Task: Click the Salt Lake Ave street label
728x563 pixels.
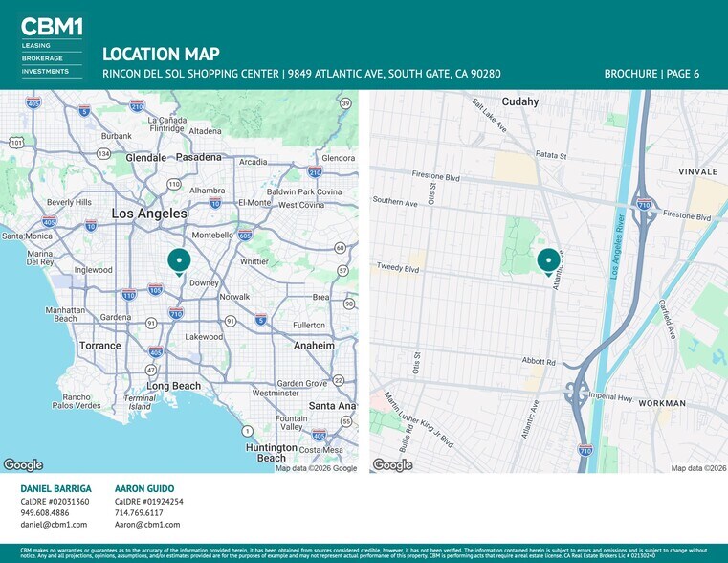Action: click(489, 115)
